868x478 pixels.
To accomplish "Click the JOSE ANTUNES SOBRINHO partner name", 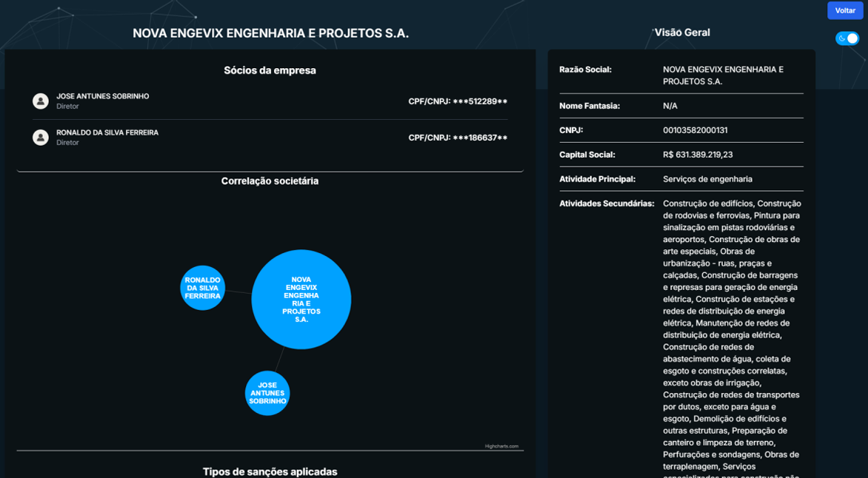I will 102,96.
